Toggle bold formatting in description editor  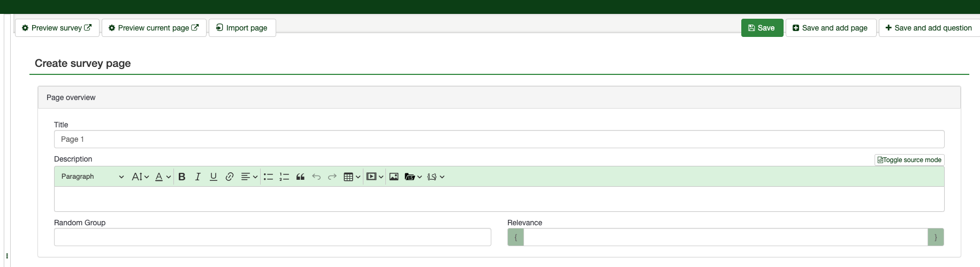point(182,177)
